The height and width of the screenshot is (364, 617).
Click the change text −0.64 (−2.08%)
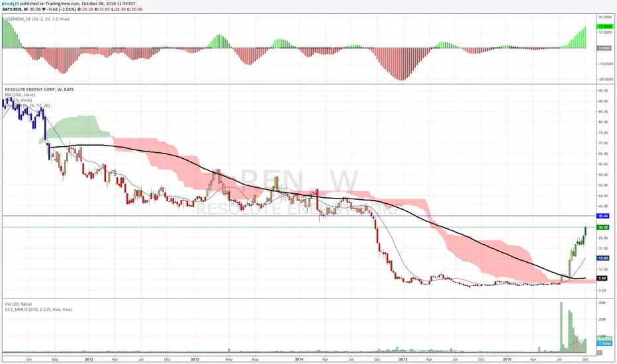[x=61, y=9]
